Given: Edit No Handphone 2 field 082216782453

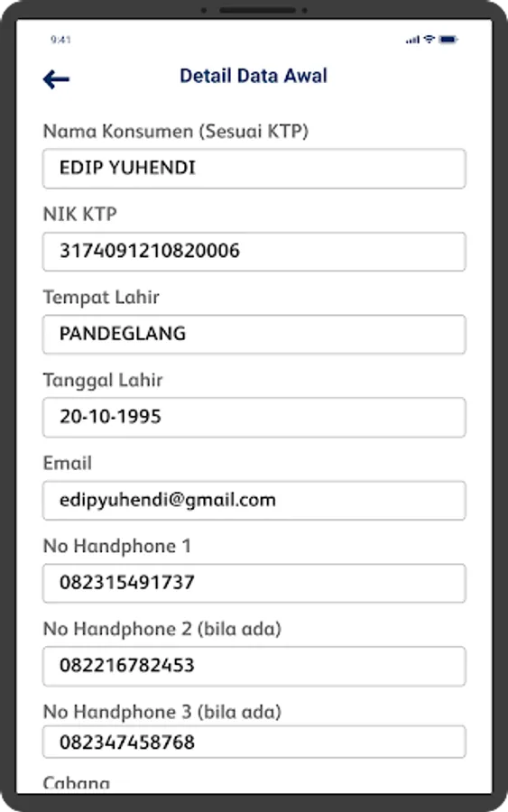Looking at the screenshot, I should tap(254, 667).
